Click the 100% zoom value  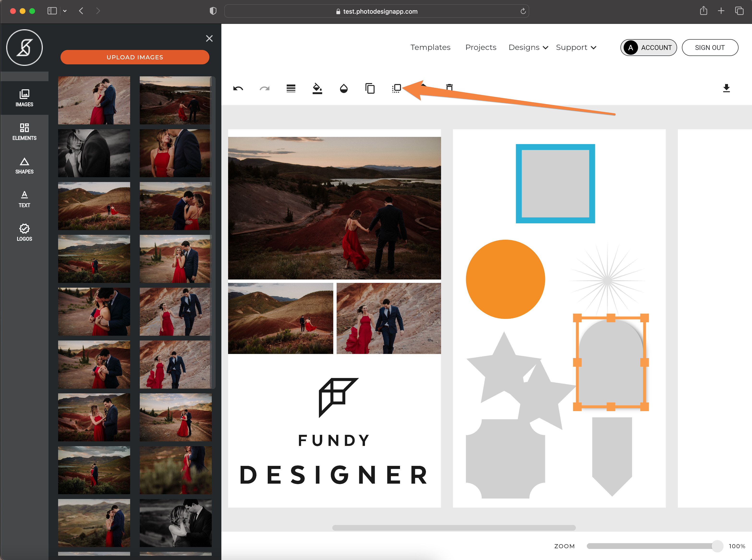[737, 546]
